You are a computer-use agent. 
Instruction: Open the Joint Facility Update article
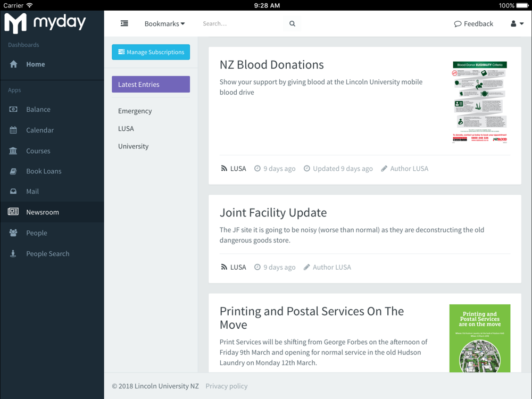click(x=273, y=212)
